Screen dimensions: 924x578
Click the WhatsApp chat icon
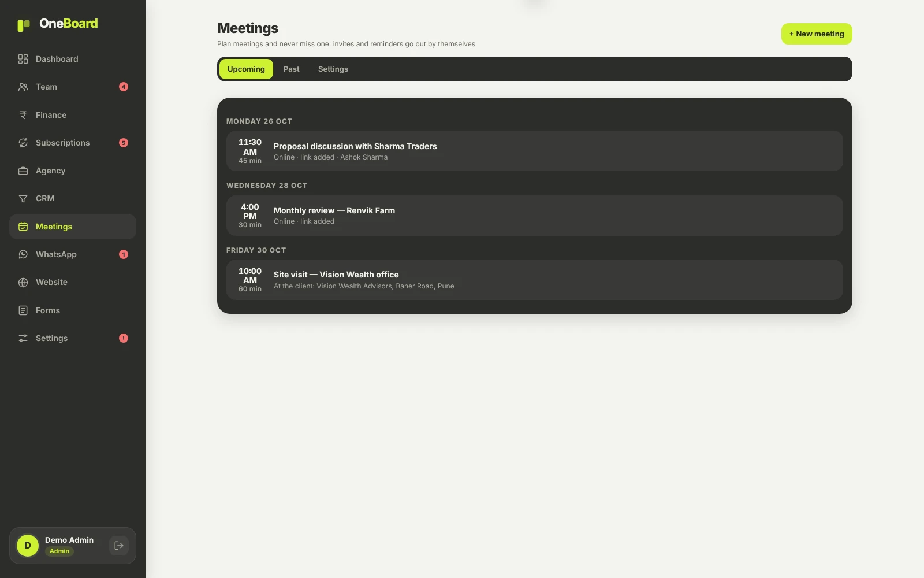pyautogui.click(x=23, y=254)
